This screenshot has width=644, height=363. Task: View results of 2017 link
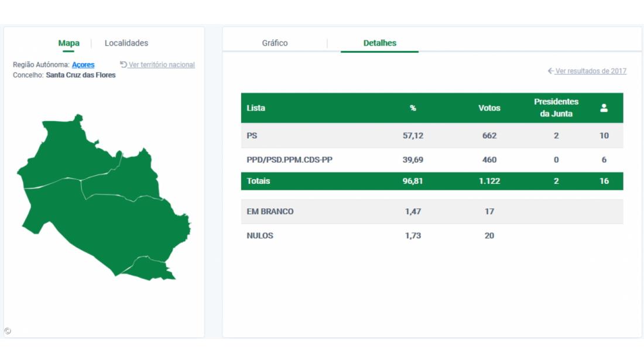pyautogui.click(x=591, y=71)
